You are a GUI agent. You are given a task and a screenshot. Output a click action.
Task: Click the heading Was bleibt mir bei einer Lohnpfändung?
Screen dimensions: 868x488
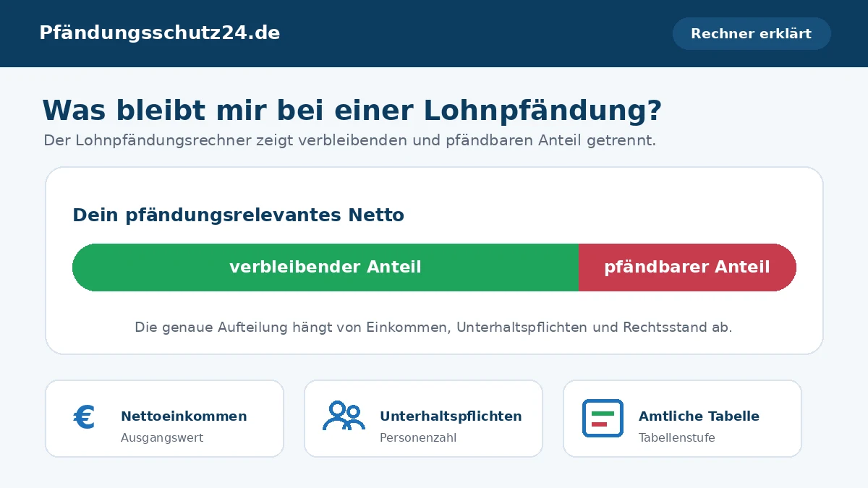pyautogui.click(x=352, y=111)
